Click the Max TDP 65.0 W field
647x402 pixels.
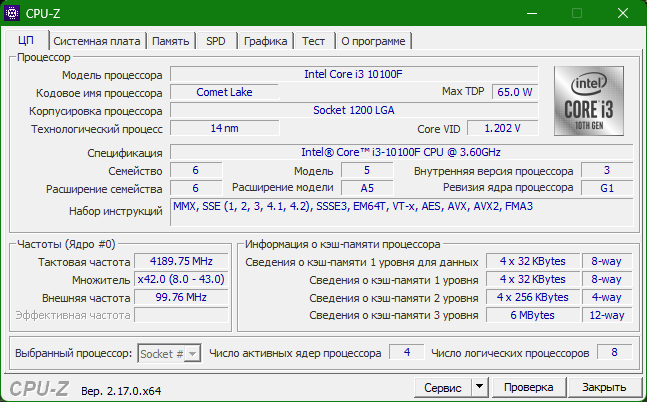pyautogui.click(x=515, y=92)
